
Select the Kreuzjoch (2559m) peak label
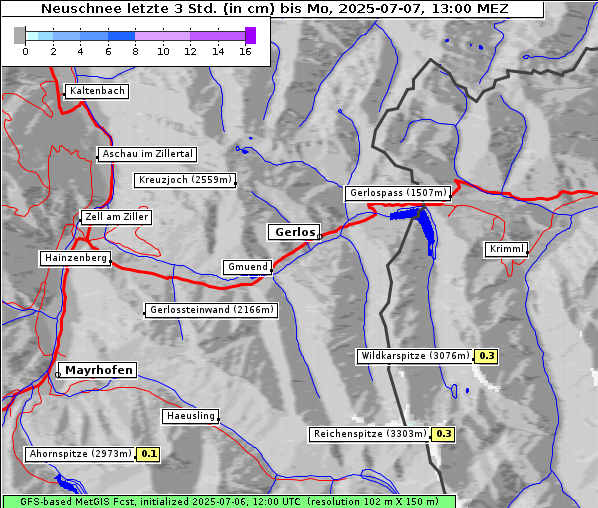point(185,180)
